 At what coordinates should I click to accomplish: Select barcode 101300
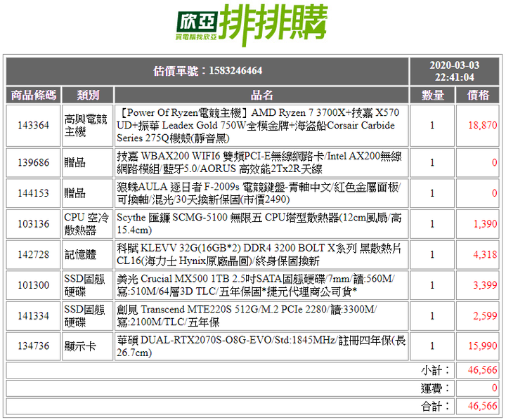pyautogui.click(x=34, y=285)
